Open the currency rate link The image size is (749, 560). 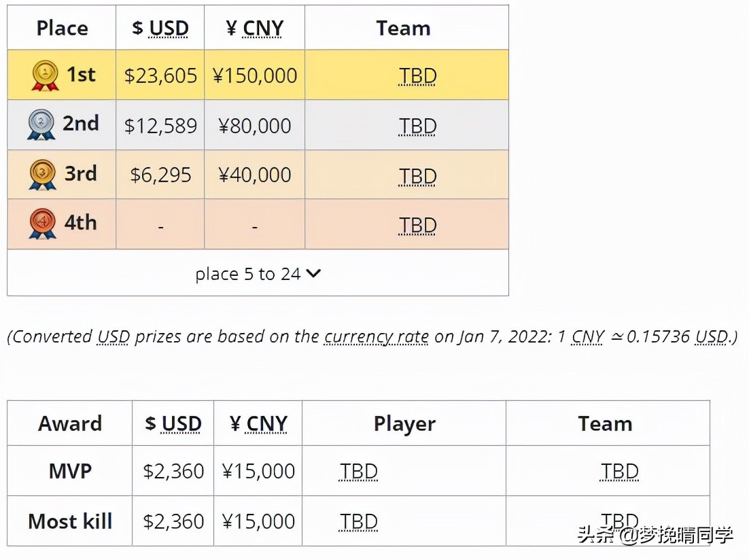377,337
